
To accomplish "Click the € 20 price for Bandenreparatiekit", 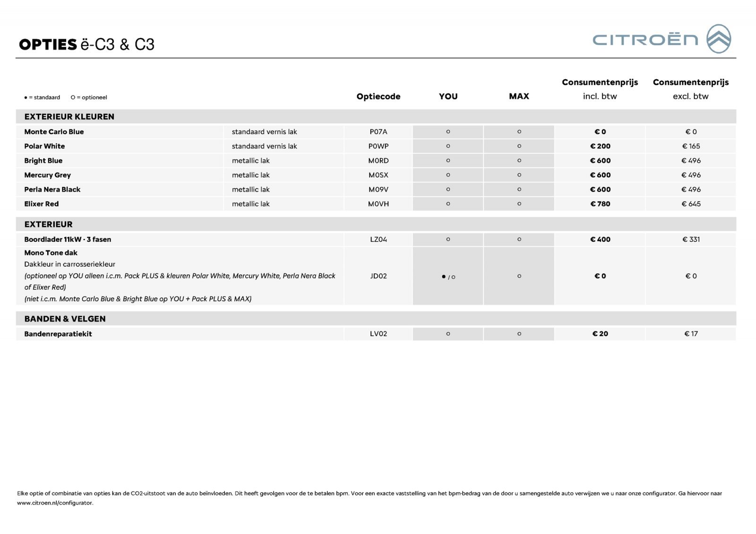I will 600,334.
